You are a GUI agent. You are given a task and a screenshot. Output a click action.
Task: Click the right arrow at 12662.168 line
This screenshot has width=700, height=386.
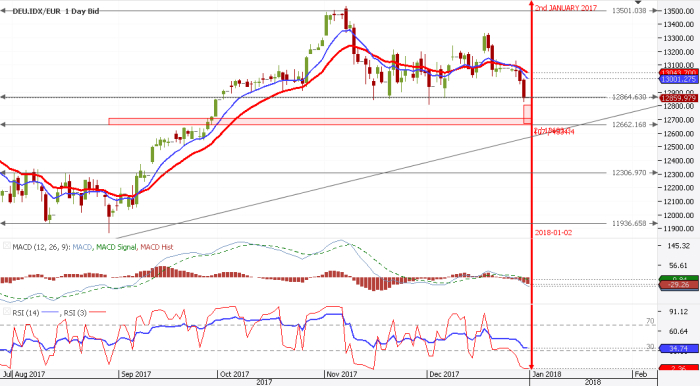pyautogui.click(x=654, y=125)
